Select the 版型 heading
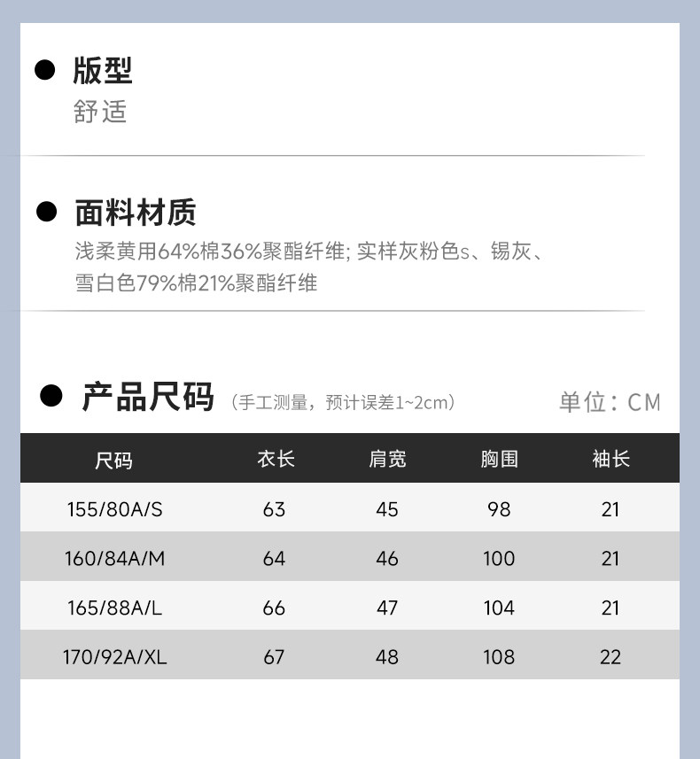 [103, 71]
